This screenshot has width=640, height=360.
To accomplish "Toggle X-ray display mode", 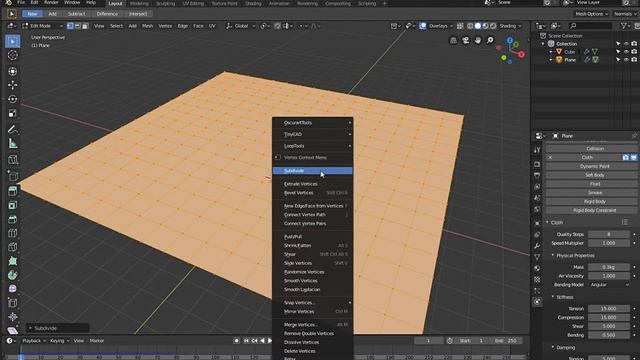I will point(460,26).
